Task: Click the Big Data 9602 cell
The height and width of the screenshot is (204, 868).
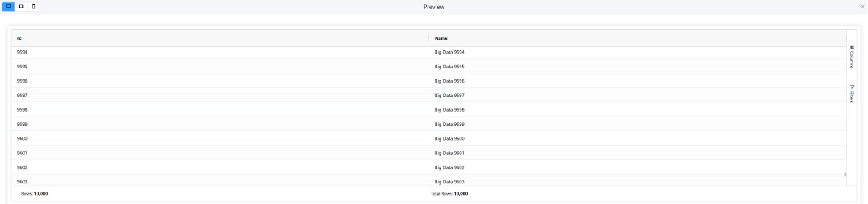Action: pos(449,167)
